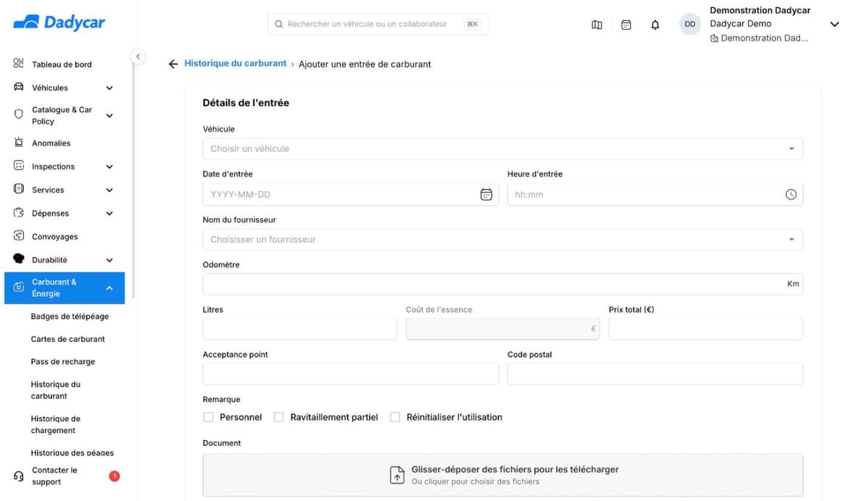The image size is (868, 501).
Task: Click the support headset icon
Action: coord(19,476)
